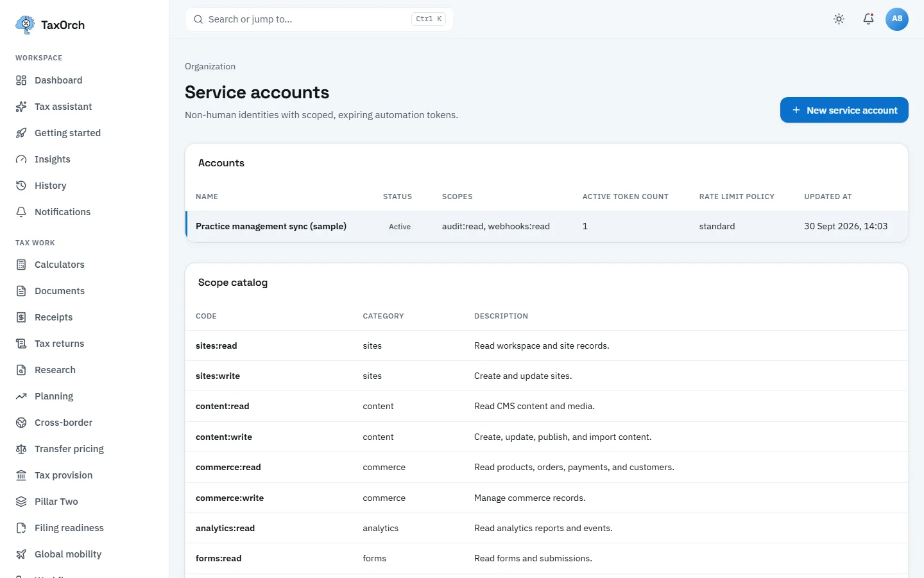Click New service account button
The width and height of the screenshot is (924, 578).
(x=844, y=110)
